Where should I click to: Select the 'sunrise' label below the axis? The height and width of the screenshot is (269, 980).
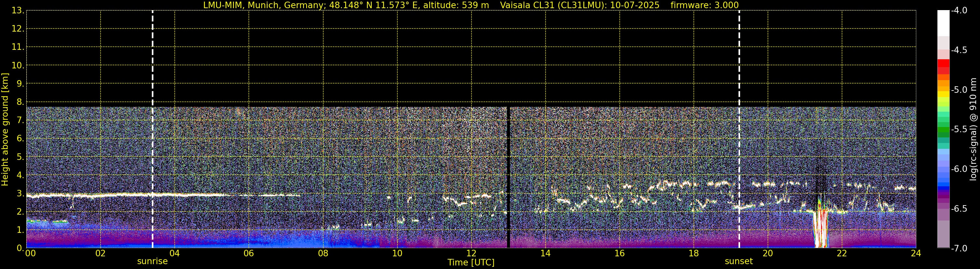coord(152,262)
